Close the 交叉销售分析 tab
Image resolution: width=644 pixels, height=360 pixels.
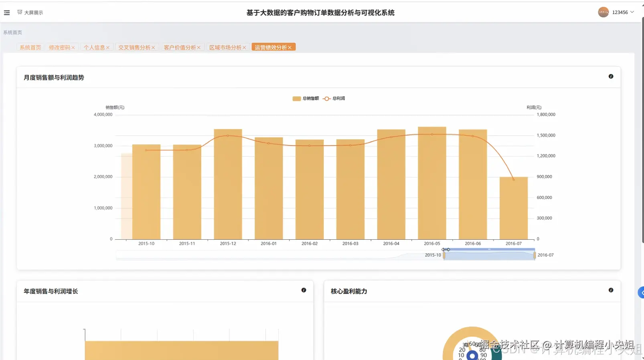tap(153, 48)
